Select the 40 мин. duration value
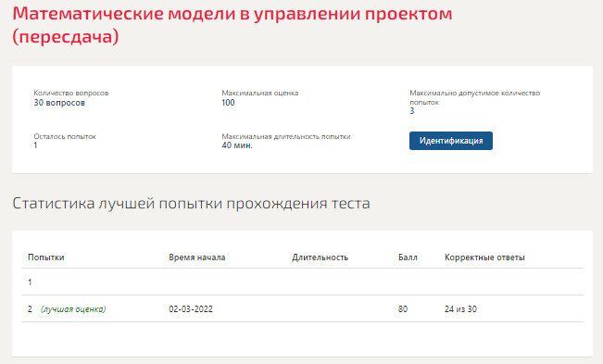Viewport: 603px width, 364px height. 237,145
